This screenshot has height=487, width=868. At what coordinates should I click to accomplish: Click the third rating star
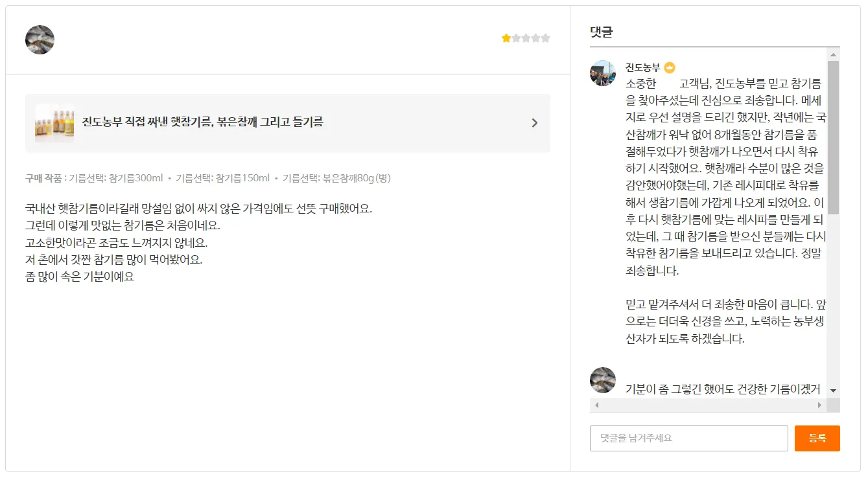526,38
